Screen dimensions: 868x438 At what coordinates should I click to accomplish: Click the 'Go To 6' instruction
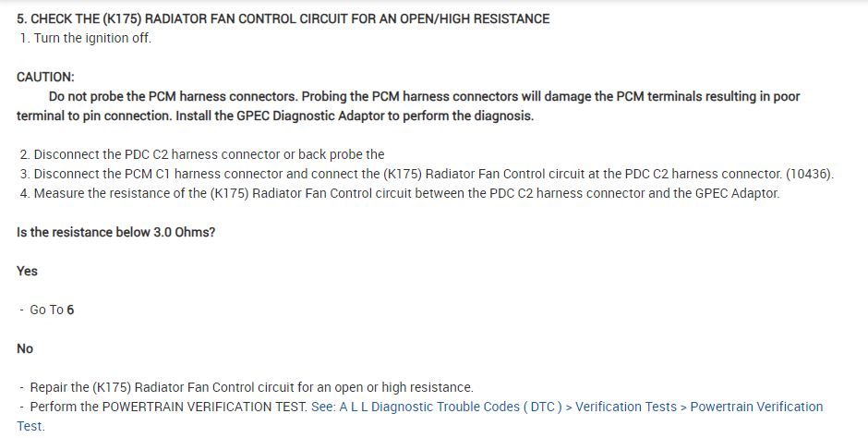pos(52,310)
